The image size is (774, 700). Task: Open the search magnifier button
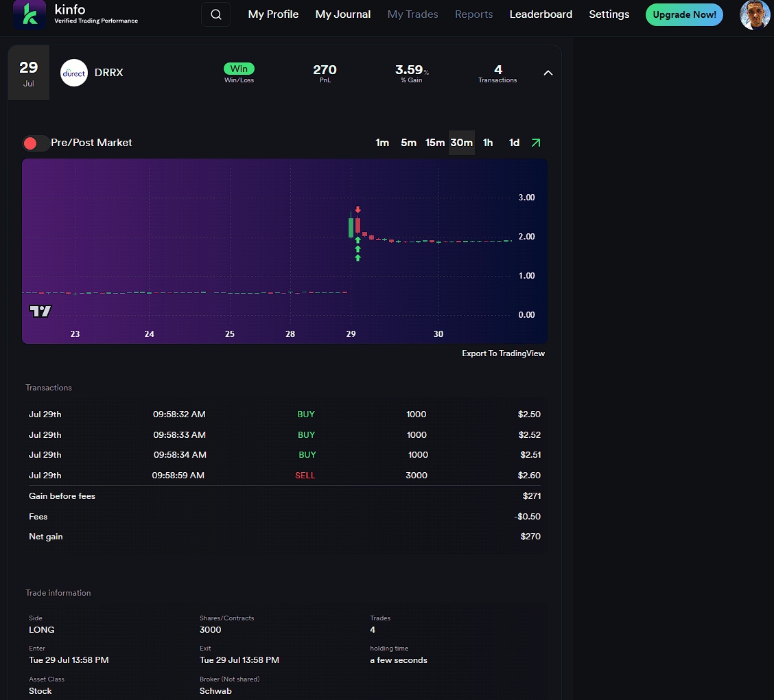(216, 14)
